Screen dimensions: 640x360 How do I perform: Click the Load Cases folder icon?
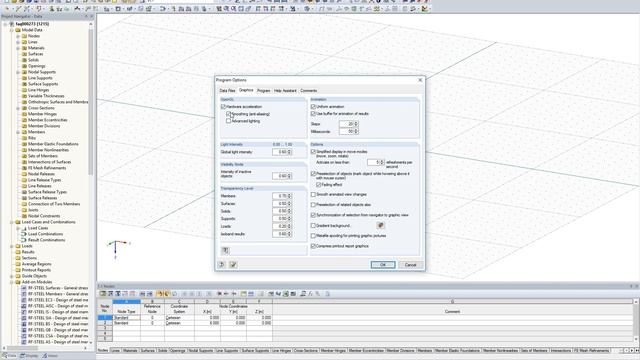point(24,228)
